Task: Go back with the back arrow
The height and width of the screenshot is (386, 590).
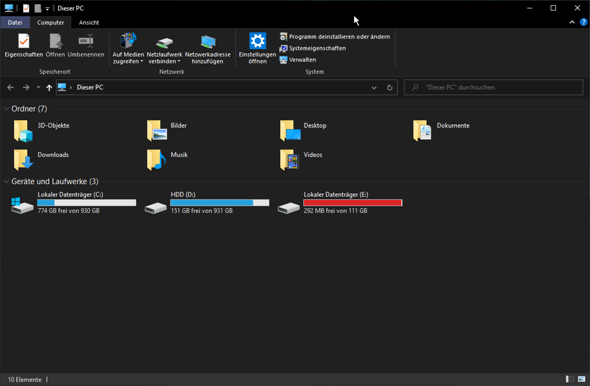Action: click(x=11, y=87)
